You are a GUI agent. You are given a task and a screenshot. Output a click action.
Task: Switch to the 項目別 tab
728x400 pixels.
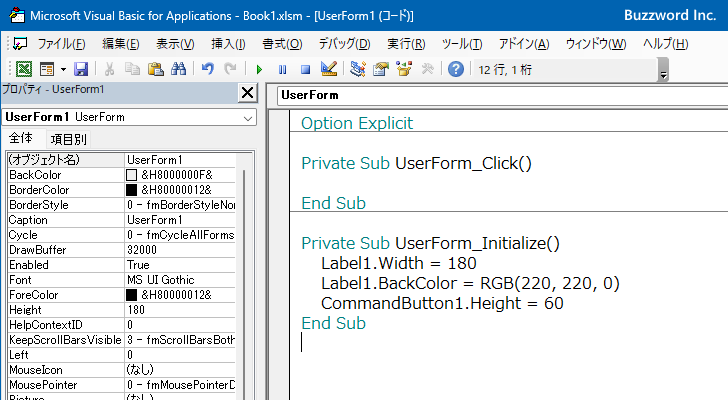tap(68, 139)
